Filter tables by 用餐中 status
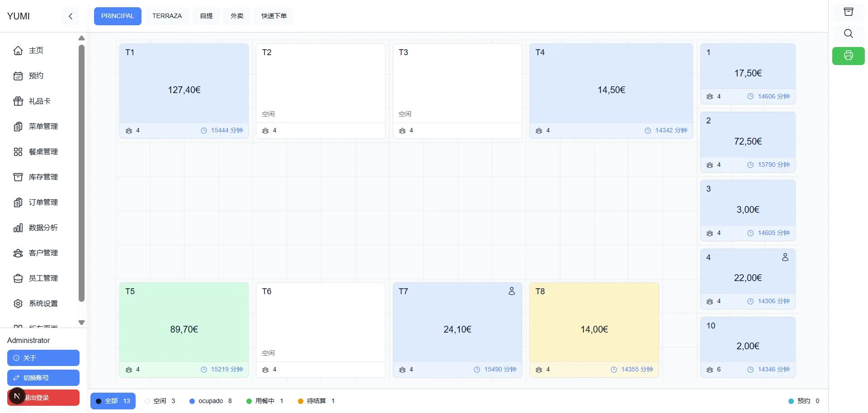Screen dimensions: 868x413 tap(265, 401)
